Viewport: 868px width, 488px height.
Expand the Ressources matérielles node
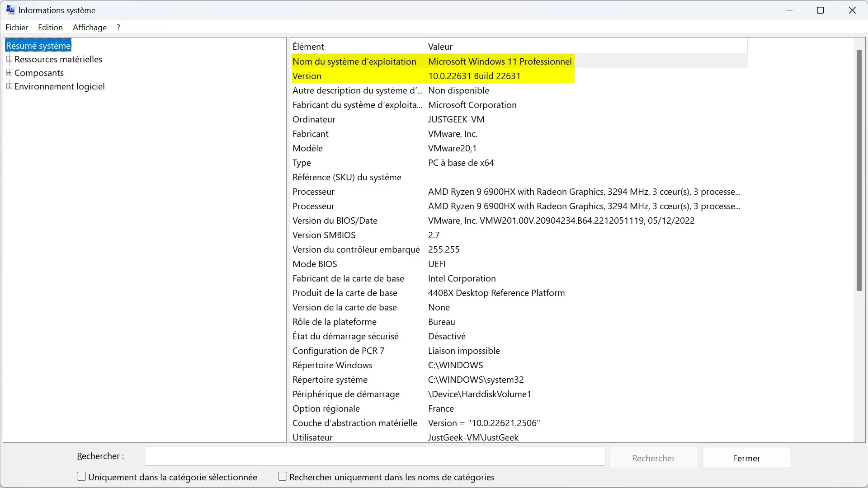coord(9,59)
